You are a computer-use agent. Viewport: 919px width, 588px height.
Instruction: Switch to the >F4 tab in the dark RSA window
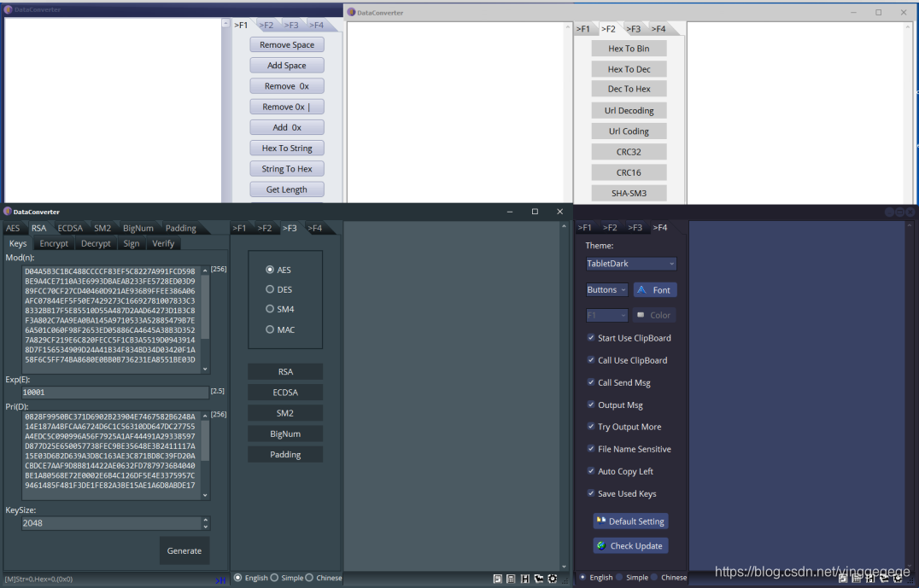(x=315, y=228)
